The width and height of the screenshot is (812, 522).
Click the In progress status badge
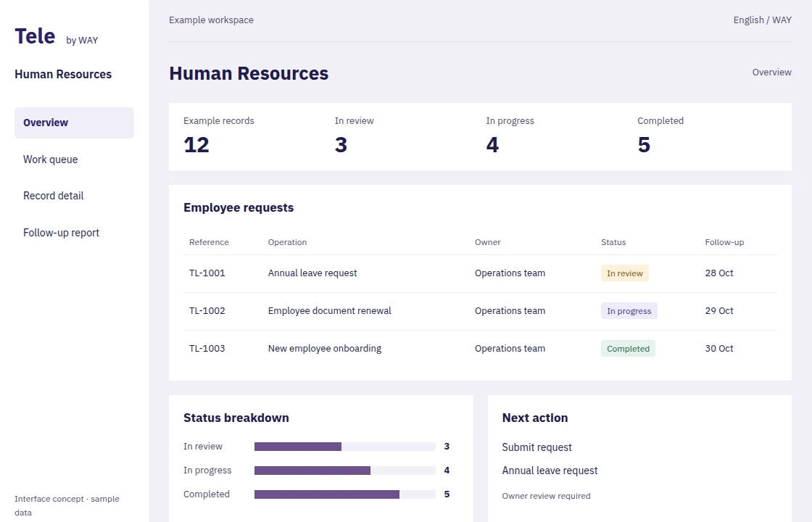(x=629, y=311)
